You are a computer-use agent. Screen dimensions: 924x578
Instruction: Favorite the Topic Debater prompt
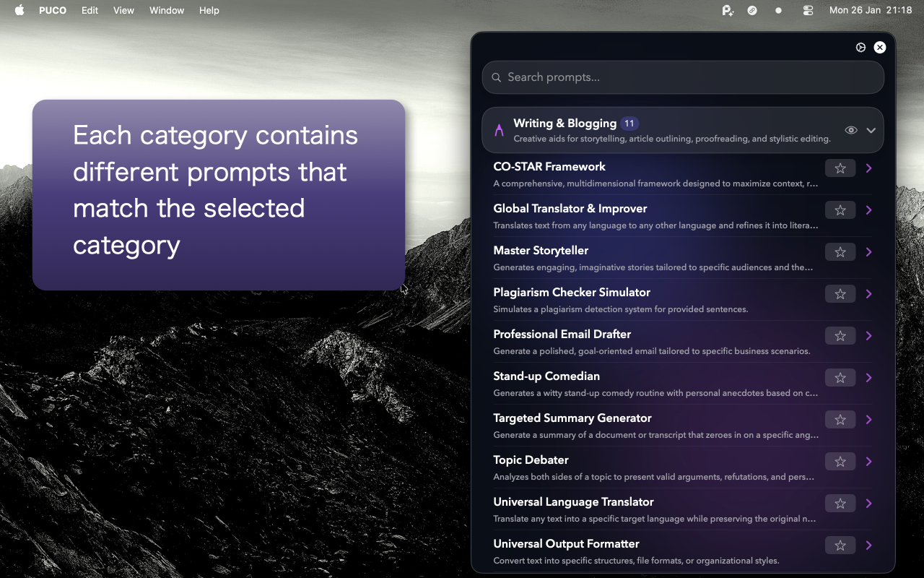pos(840,461)
